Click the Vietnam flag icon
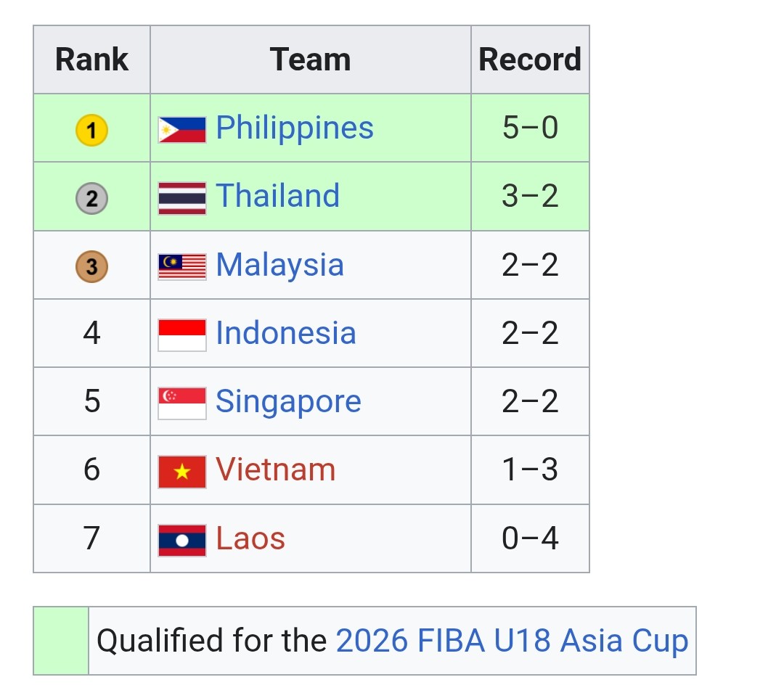The width and height of the screenshot is (784, 693). (x=182, y=472)
